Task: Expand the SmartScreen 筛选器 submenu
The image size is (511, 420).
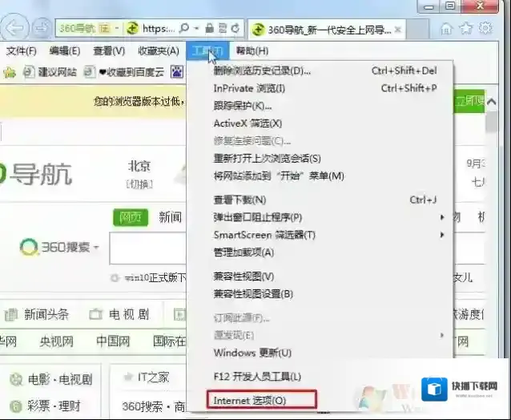Action: pyautogui.click(x=264, y=235)
